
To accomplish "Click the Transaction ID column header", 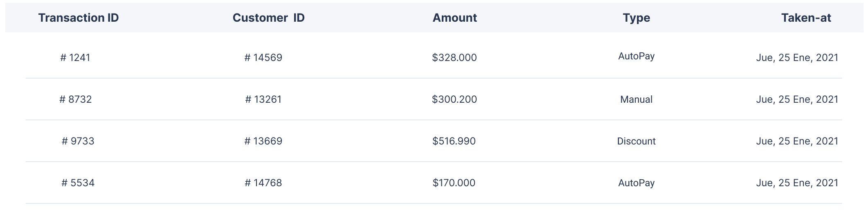I will point(79,18).
